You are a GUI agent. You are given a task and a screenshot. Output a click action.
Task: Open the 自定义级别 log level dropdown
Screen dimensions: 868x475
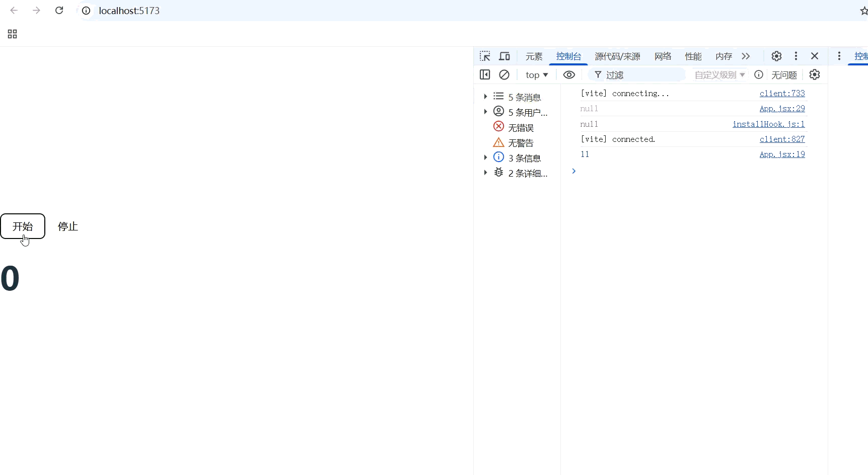tap(720, 74)
